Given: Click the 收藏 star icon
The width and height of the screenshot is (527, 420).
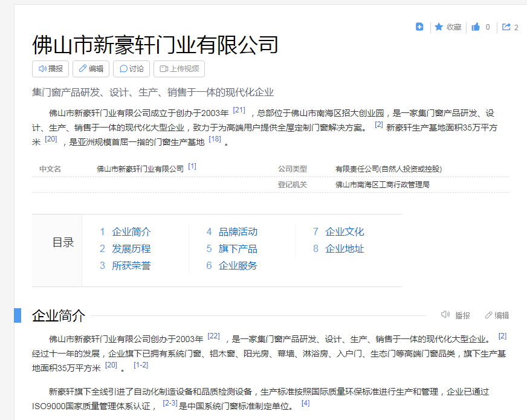Looking at the screenshot, I should tap(439, 27).
